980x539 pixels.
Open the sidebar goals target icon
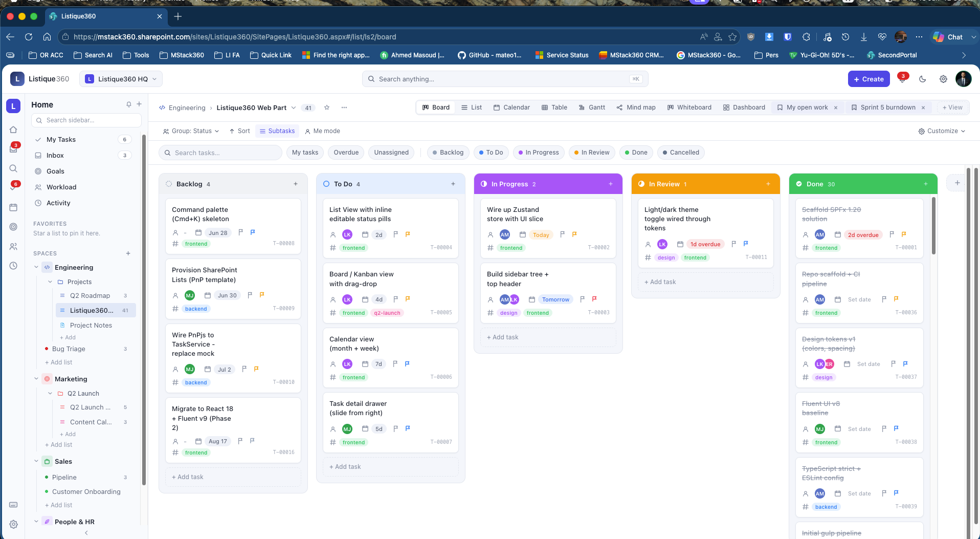pyautogui.click(x=14, y=227)
